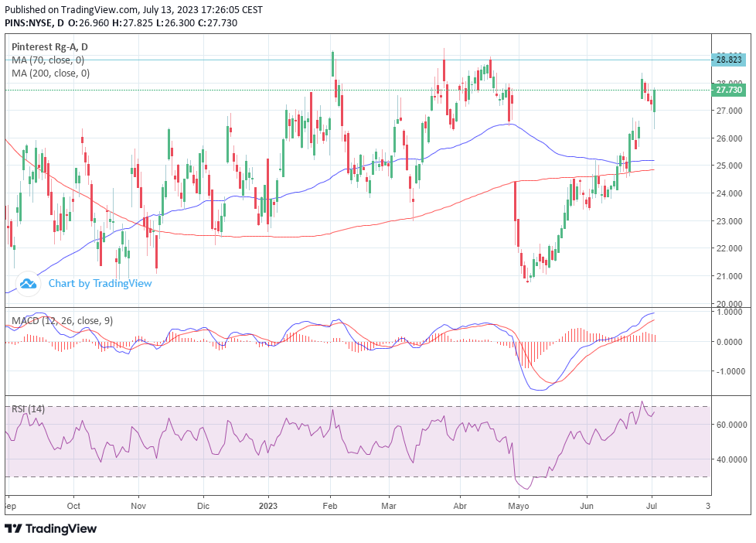Click the 27.730 current price tag
This screenshot has width=756, height=543.
pyautogui.click(x=729, y=90)
